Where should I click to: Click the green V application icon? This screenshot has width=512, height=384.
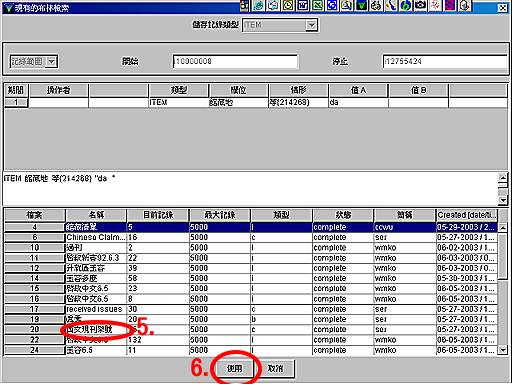pyautogui.click(x=361, y=5)
